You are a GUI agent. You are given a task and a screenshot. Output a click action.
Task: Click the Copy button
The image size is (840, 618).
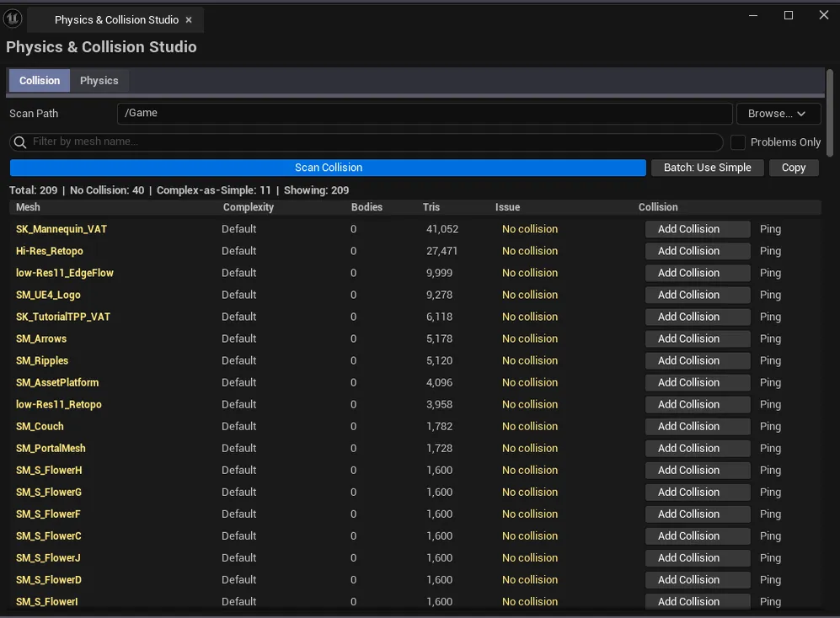pos(794,168)
